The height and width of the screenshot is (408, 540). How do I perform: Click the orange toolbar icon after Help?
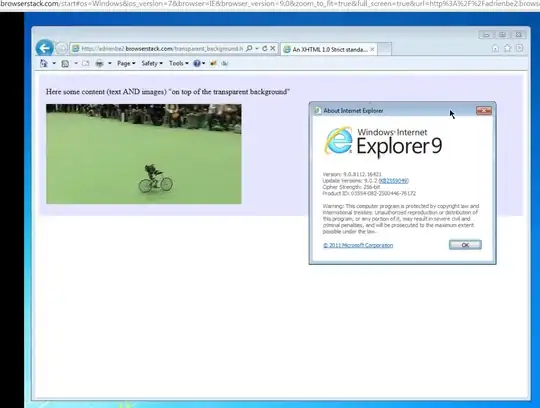coord(213,63)
